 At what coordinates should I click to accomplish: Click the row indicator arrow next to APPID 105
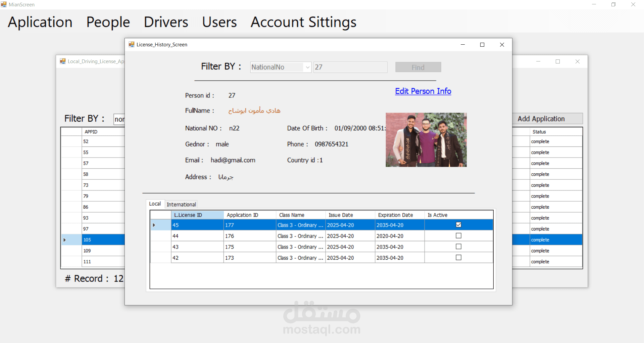pos(64,240)
